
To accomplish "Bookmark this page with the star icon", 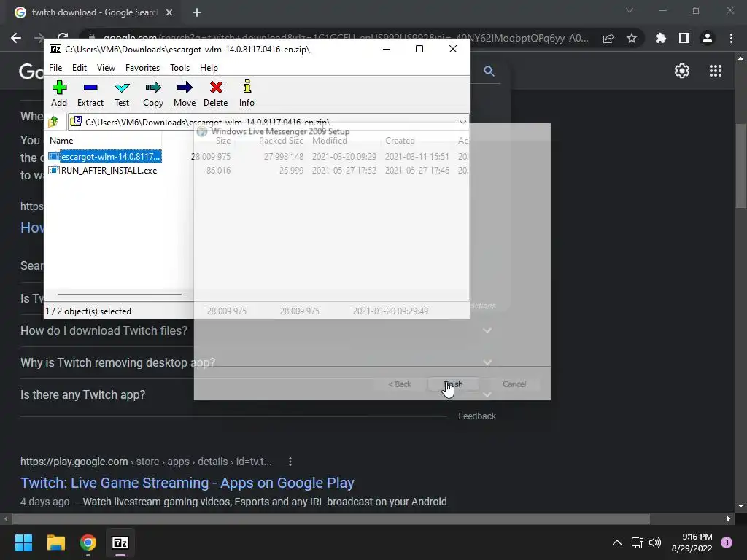I will pyautogui.click(x=632, y=38).
